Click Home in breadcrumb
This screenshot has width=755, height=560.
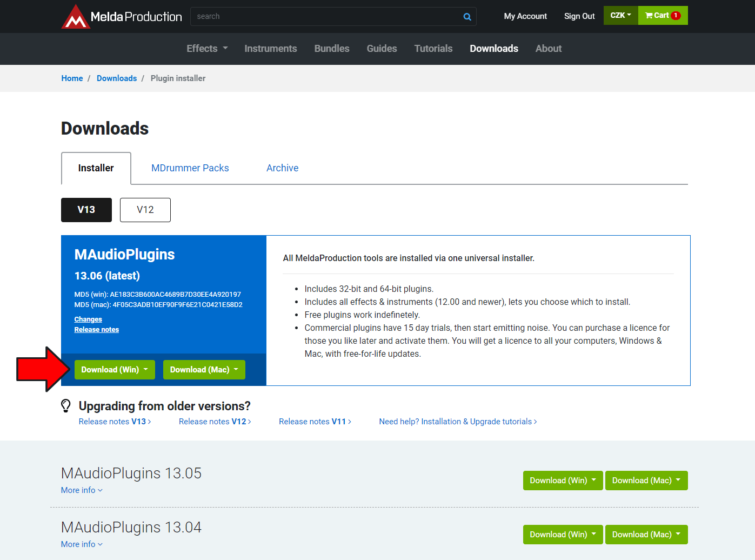point(72,78)
